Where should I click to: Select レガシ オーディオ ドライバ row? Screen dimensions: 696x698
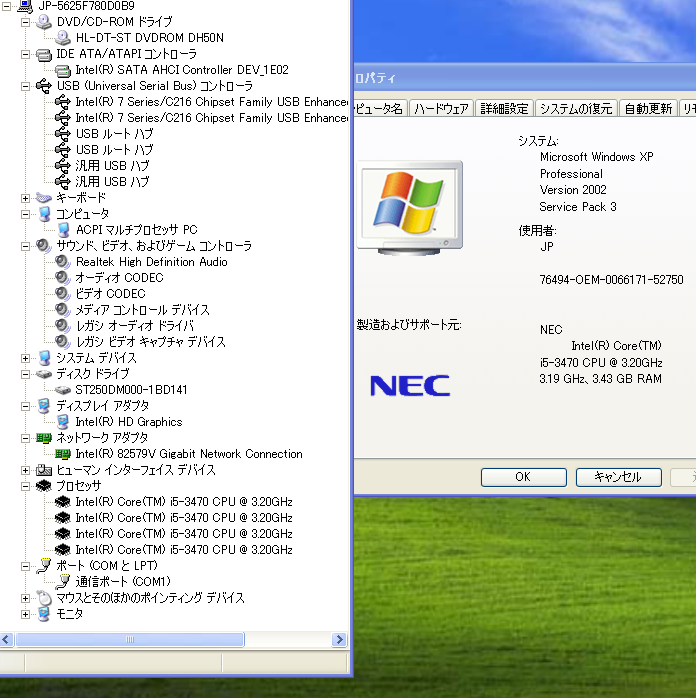[x=135, y=326]
